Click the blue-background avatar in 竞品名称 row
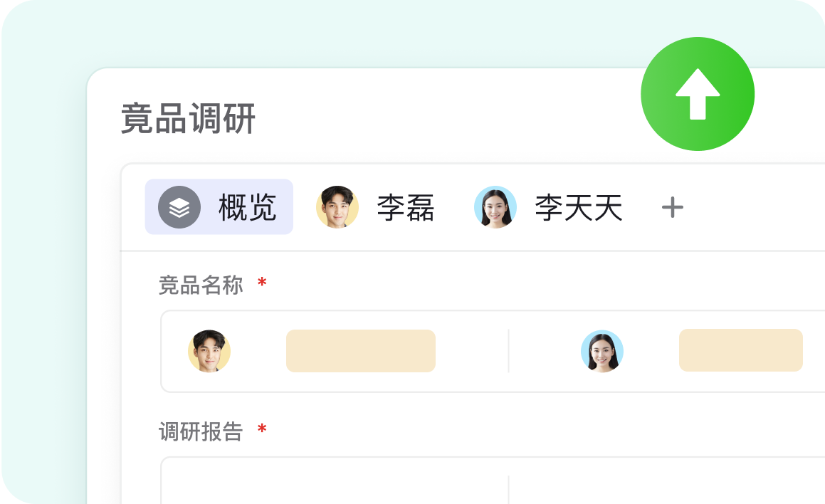This screenshot has height=504, width=825. [602, 351]
